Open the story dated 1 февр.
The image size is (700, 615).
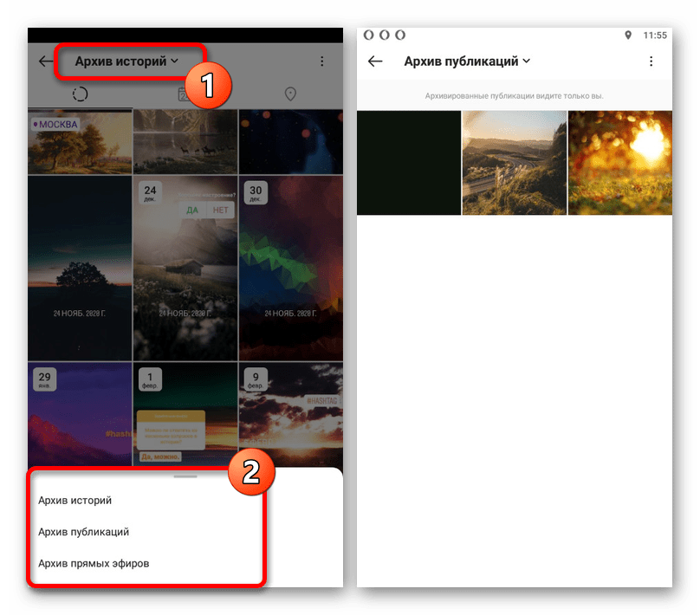tap(185, 414)
